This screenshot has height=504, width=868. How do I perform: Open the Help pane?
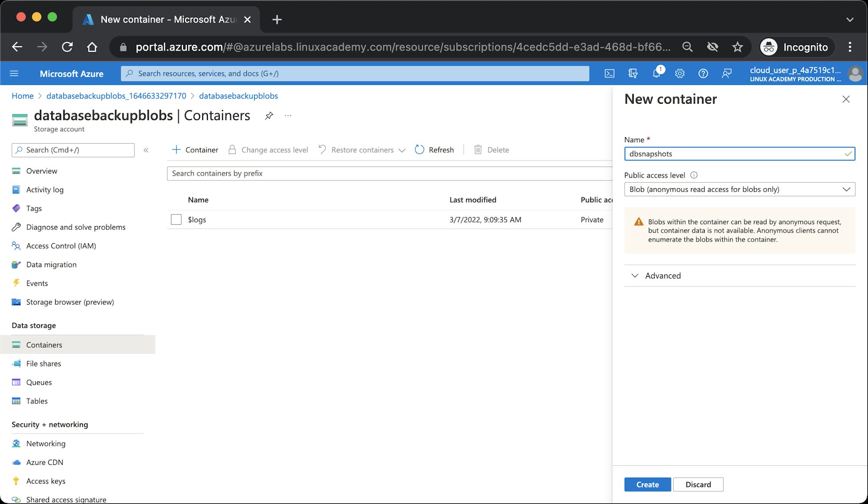pyautogui.click(x=703, y=73)
